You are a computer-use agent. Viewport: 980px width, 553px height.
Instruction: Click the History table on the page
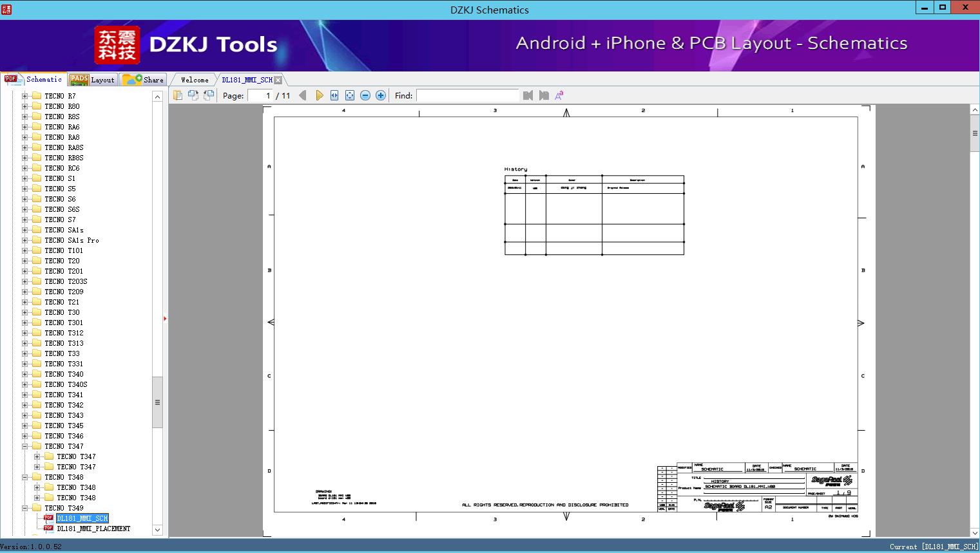pos(594,215)
